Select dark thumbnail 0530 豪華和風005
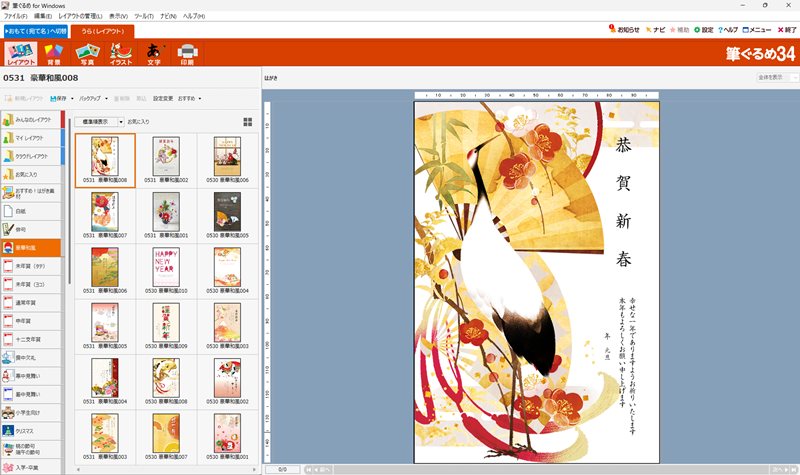Image resolution: width=800 pixels, height=475 pixels. pos(228,215)
